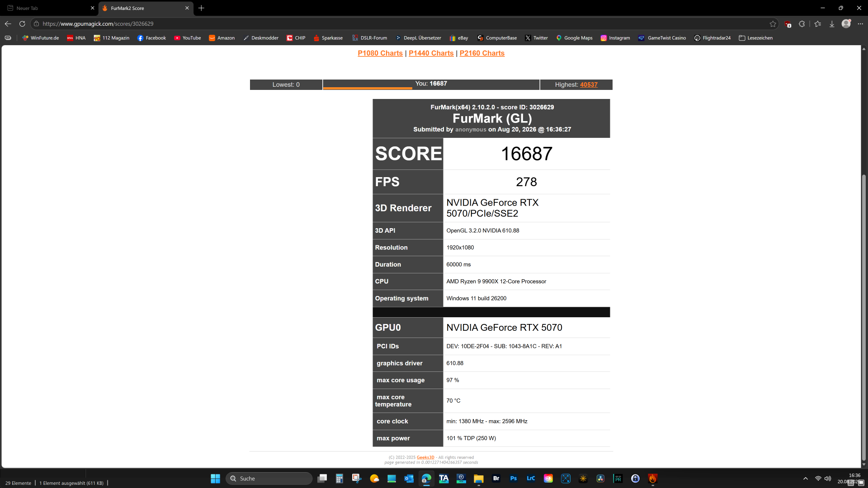868x488 pixels.
Task: Click the highest score 40537 link
Action: (x=589, y=84)
